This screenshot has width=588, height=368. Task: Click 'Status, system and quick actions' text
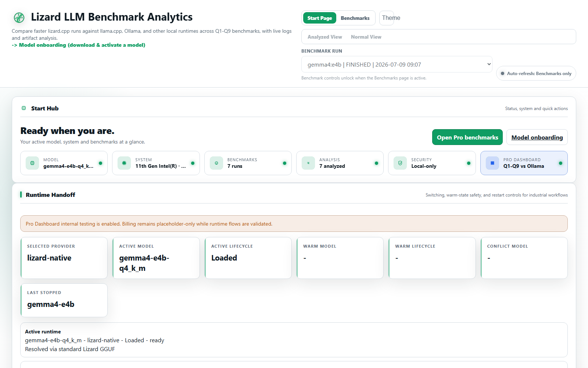pos(537,109)
